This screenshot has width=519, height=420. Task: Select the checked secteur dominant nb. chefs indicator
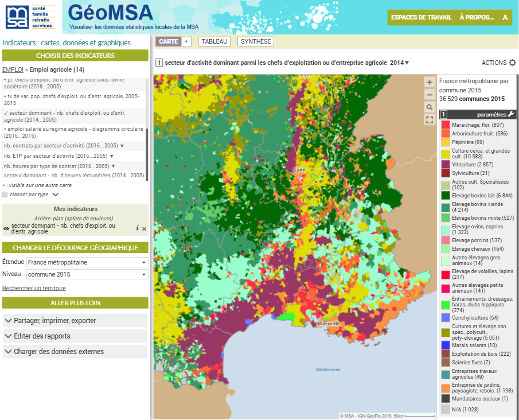pyautogui.click(x=74, y=116)
